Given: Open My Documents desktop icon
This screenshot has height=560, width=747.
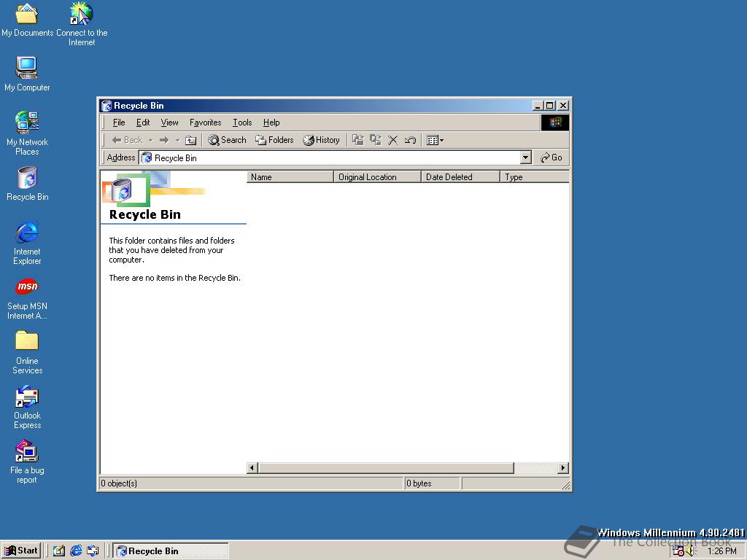Looking at the screenshot, I should (x=27, y=20).
